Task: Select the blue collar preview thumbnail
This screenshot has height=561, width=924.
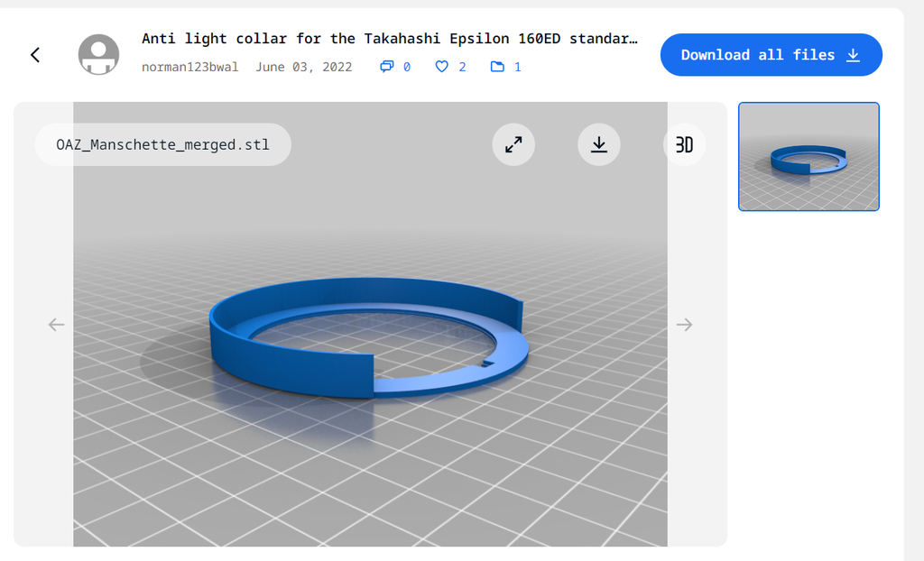Action: 808,157
